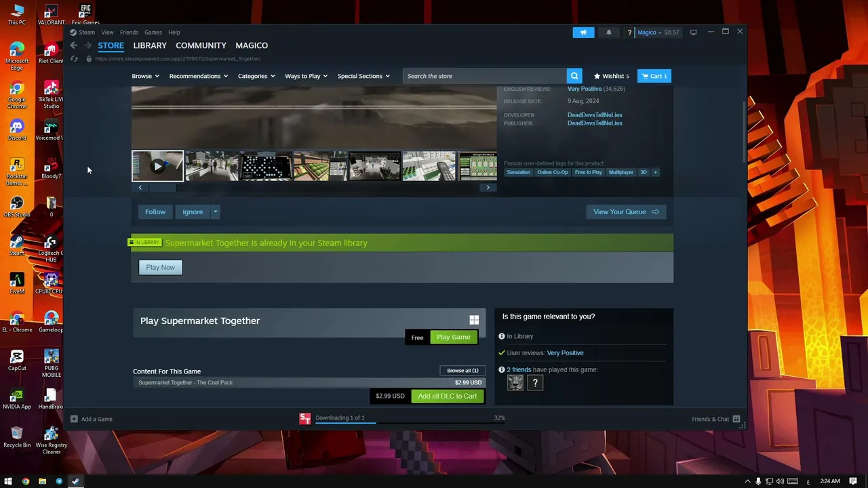Screen dimensions: 868x488
Task: Open the developer DeadDevsTellNoLies link
Action: tap(595, 115)
